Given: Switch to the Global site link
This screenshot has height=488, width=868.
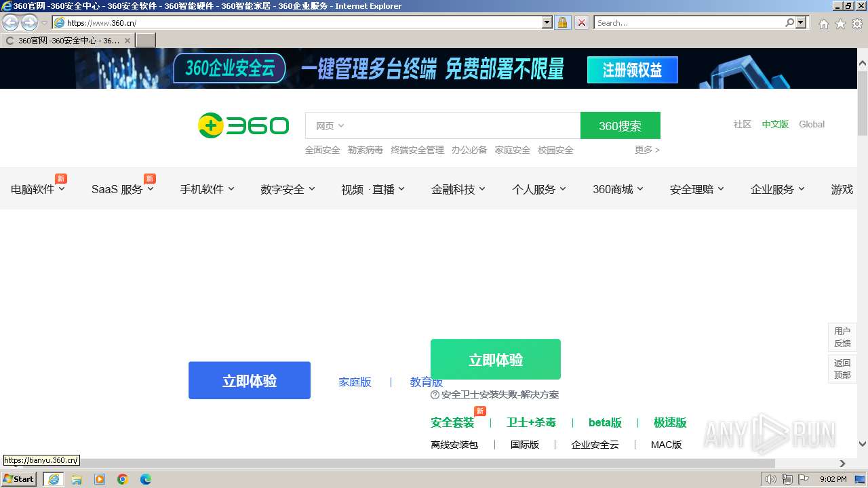Looking at the screenshot, I should [x=812, y=124].
